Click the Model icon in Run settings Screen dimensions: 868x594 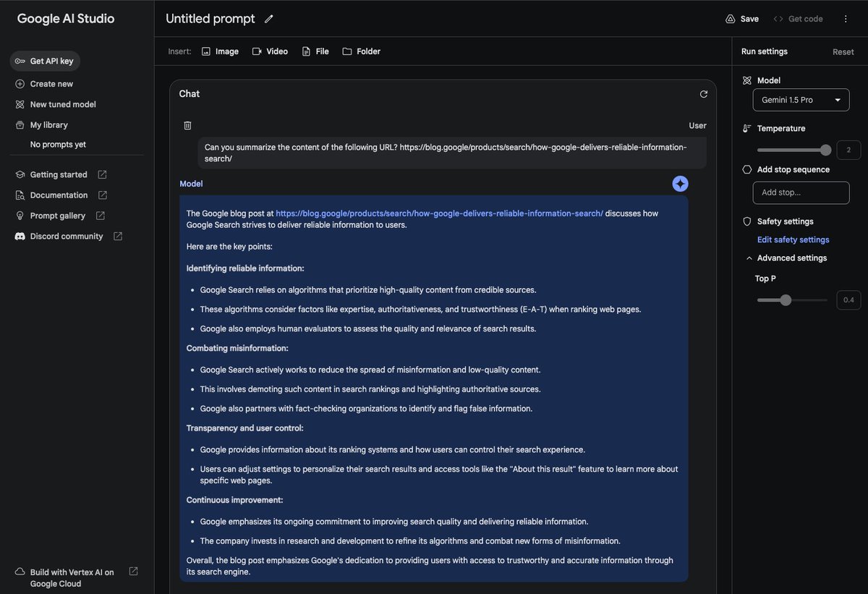tap(747, 80)
